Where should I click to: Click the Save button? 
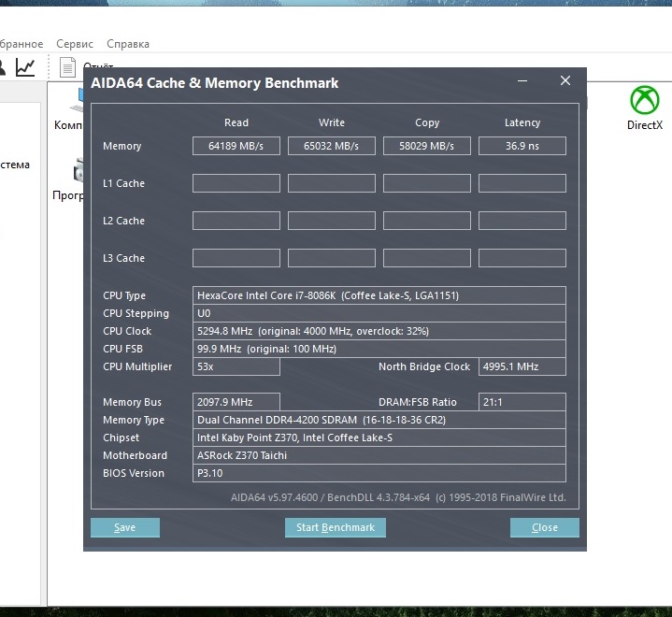(x=124, y=527)
